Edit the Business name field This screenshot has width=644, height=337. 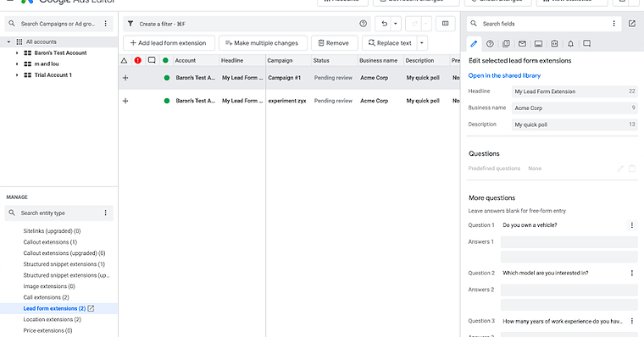point(575,108)
